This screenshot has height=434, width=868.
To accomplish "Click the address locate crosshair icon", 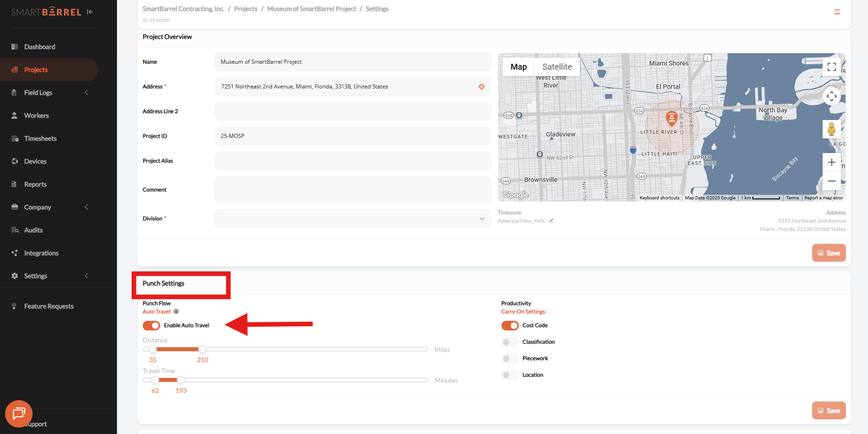I will point(482,87).
